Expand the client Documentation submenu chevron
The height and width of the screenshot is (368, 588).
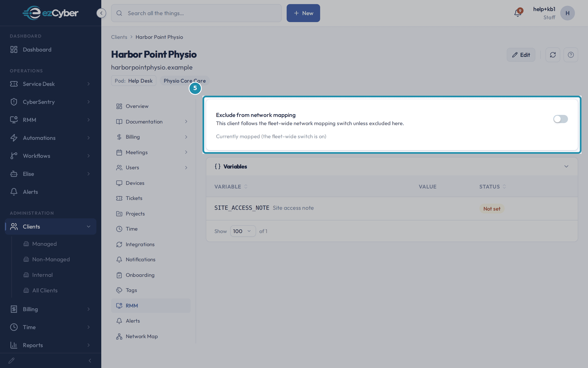(186, 121)
